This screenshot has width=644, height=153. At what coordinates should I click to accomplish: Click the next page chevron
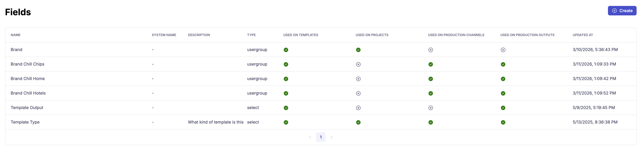click(331, 137)
